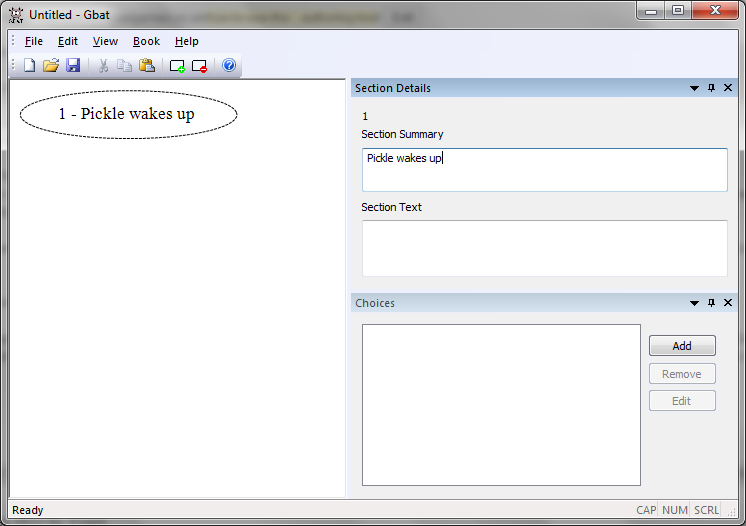Screen dimensions: 746x526
Task: Click the 'Untitled - Gbat' window title
Action: point(69,15)
